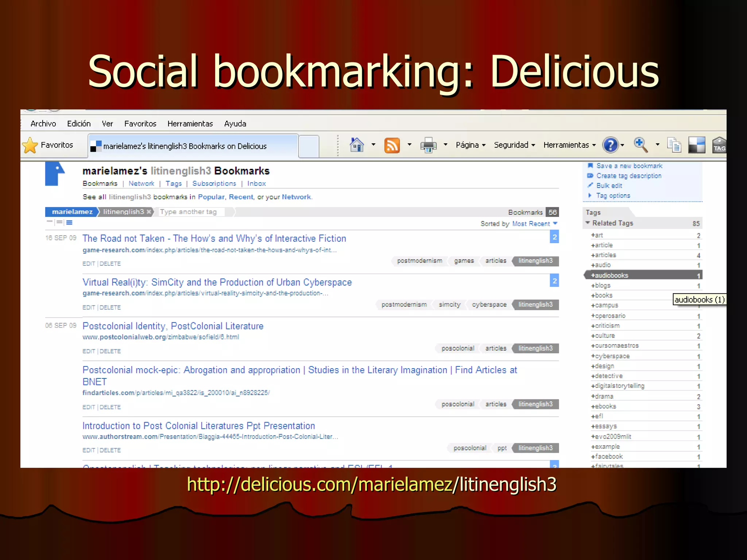Select the low detail view icon
The height and width of the screenshot is (560, 747).
coord(50,222)
